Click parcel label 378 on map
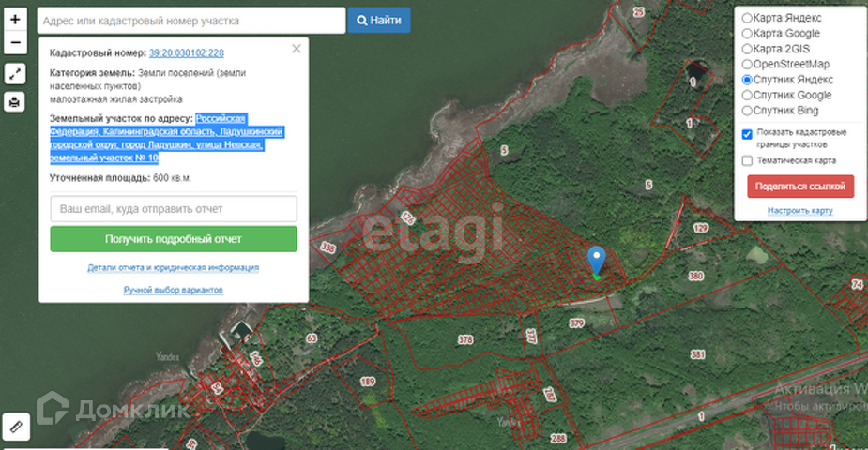868x450 pixels. point(465,339)
